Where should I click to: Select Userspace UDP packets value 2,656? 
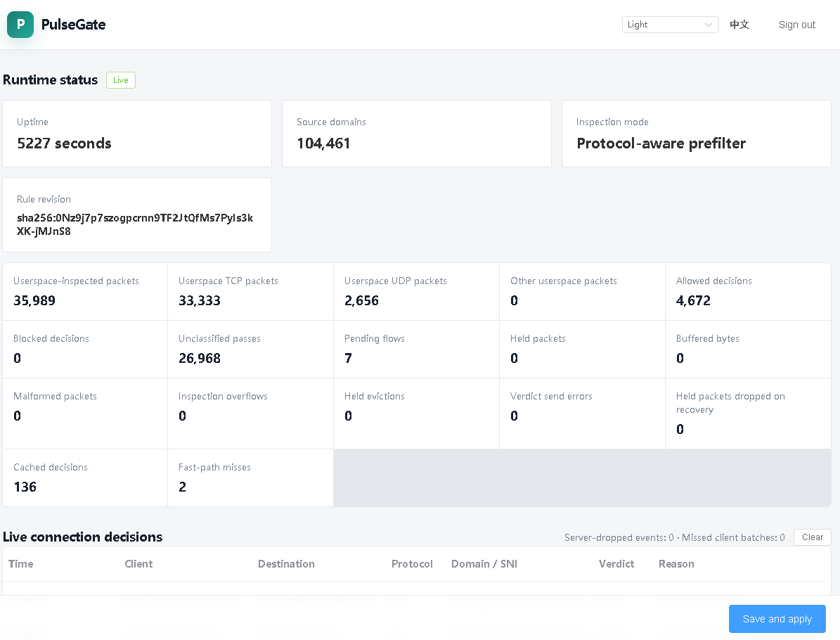coord(361,301)
